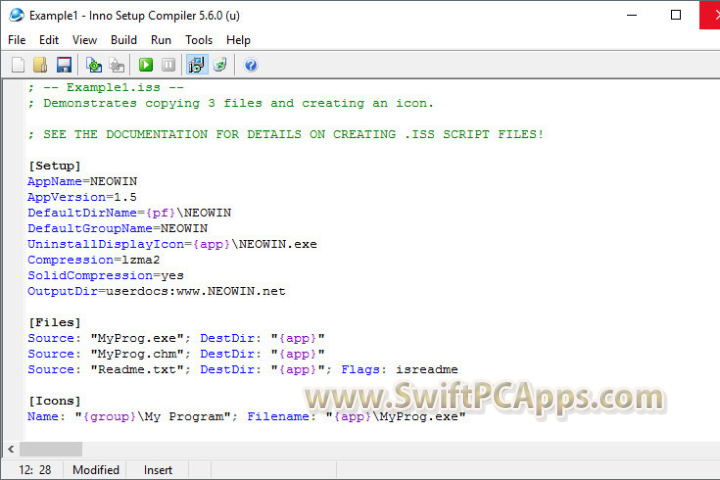720x480 pixels.
Task: Click the Source "MyProg.exe" line
Action: (x=176, y=338)
